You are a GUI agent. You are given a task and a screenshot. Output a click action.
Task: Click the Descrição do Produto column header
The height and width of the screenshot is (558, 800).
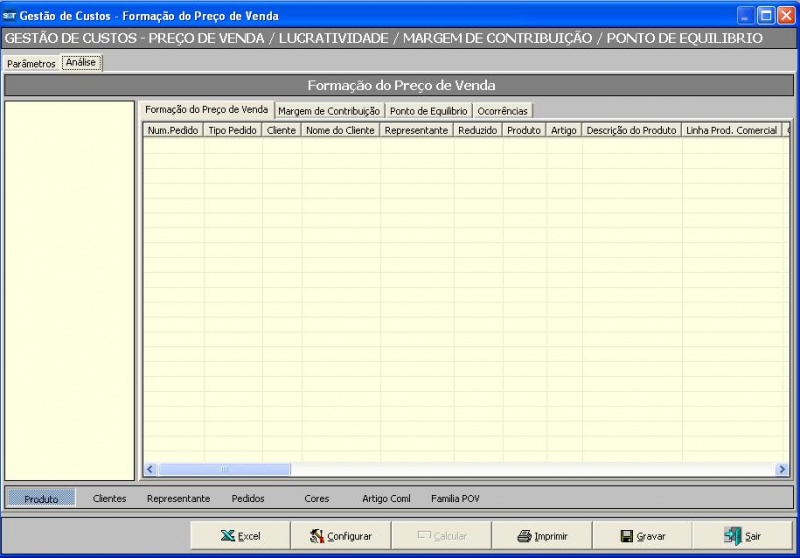point(631,130)
